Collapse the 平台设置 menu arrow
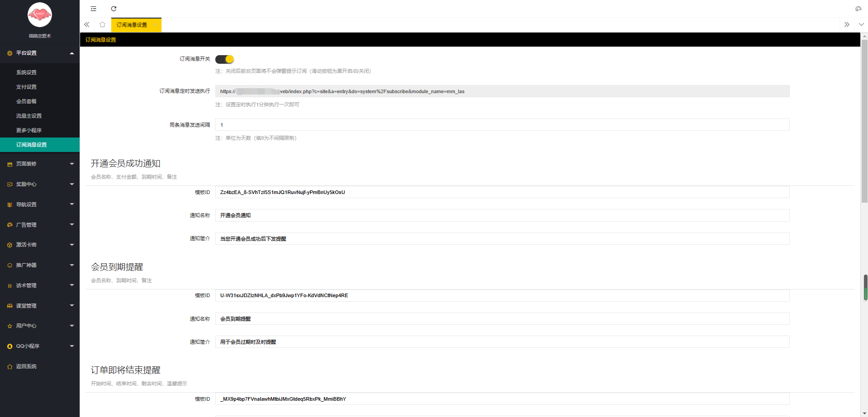Screen dimensions: 868x417 pyautogui.click(x=72, y=53)
